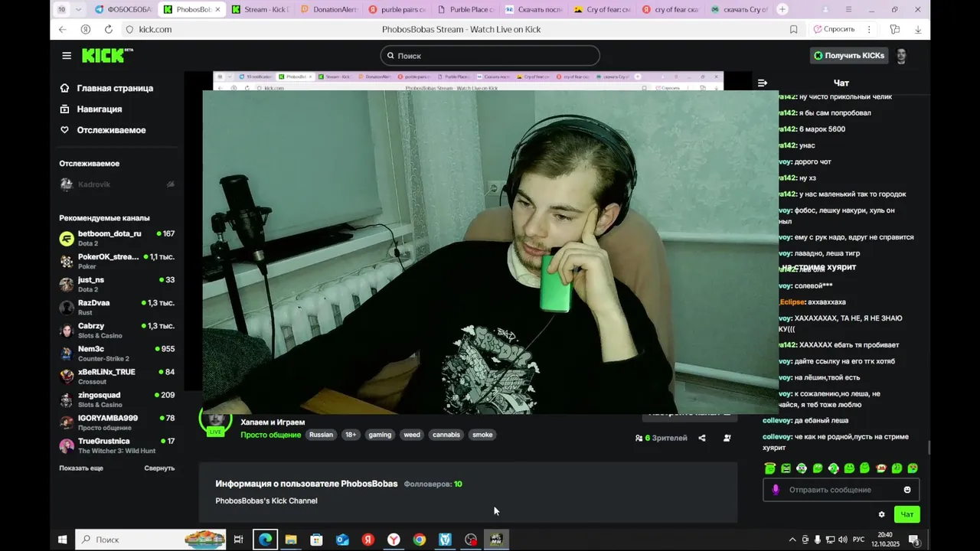Open the browser three-dot menu next to Спросить
The height and width of the screenshot is (551, 980).
point(871,29)
